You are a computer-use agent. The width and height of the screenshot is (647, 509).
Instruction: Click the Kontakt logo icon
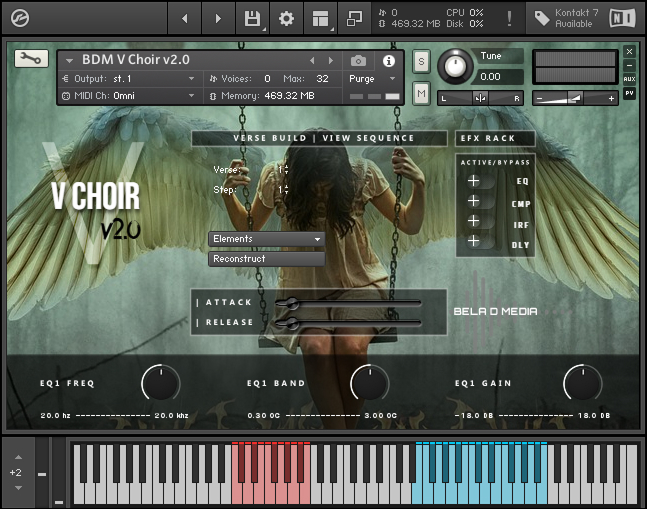[19, 18]
